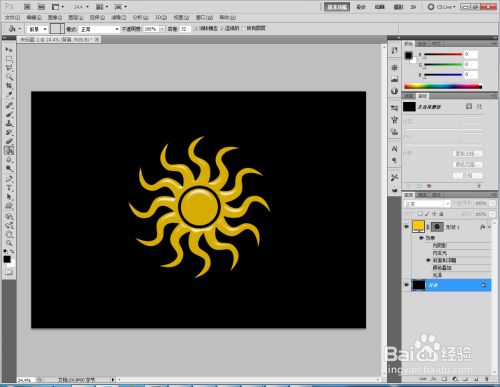Open the 前景 fill source dropdown
This screenshot has width=500, height=387.
[37, 29]
